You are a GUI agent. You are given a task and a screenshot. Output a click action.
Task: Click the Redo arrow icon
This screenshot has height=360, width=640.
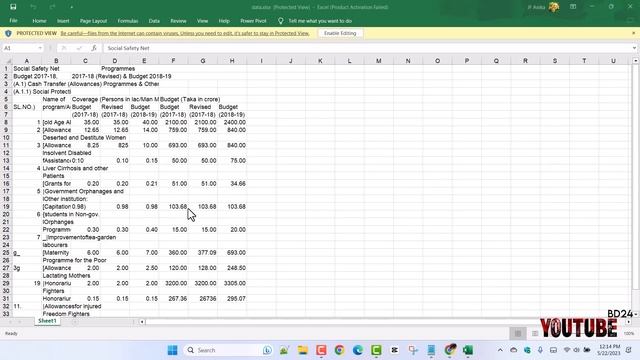pyautogui.click(x=52, y=7)
